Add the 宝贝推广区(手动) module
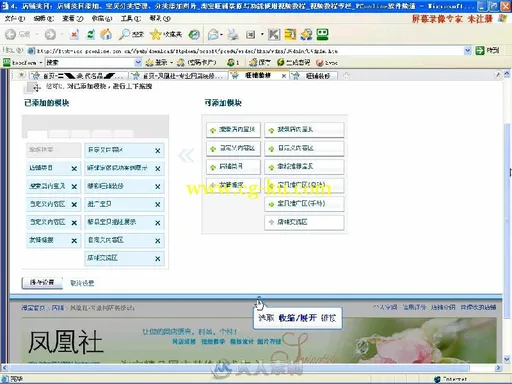The image size is (512, 384). 304,204
